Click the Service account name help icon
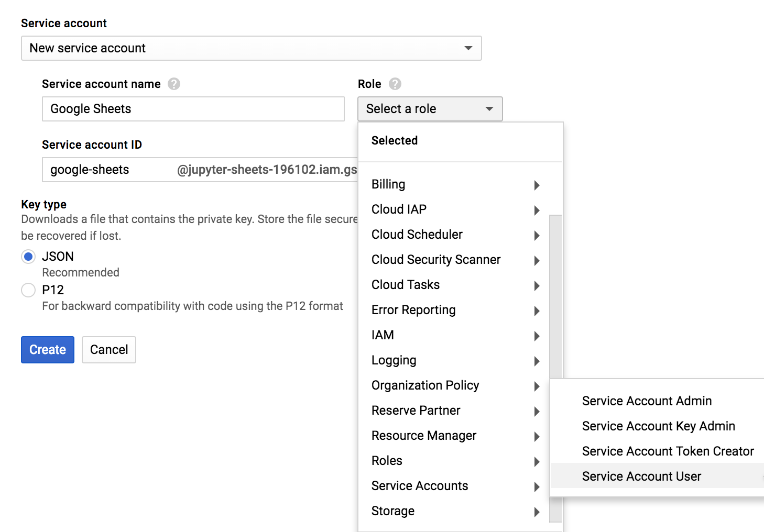 (174, 84)
